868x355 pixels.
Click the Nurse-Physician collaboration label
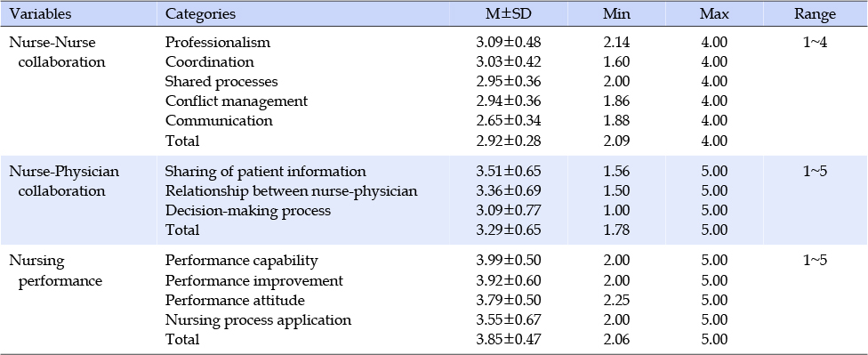point(64,182)
